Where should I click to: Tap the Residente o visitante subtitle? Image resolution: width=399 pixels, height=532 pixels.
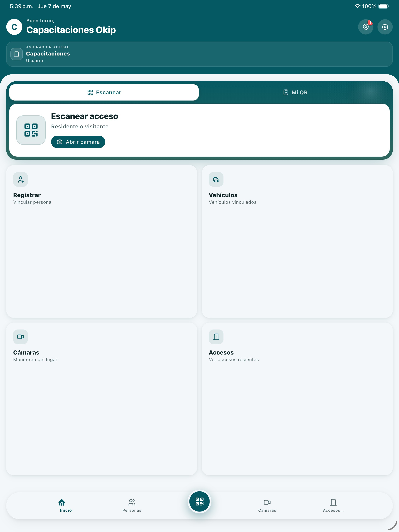(80, 126)
